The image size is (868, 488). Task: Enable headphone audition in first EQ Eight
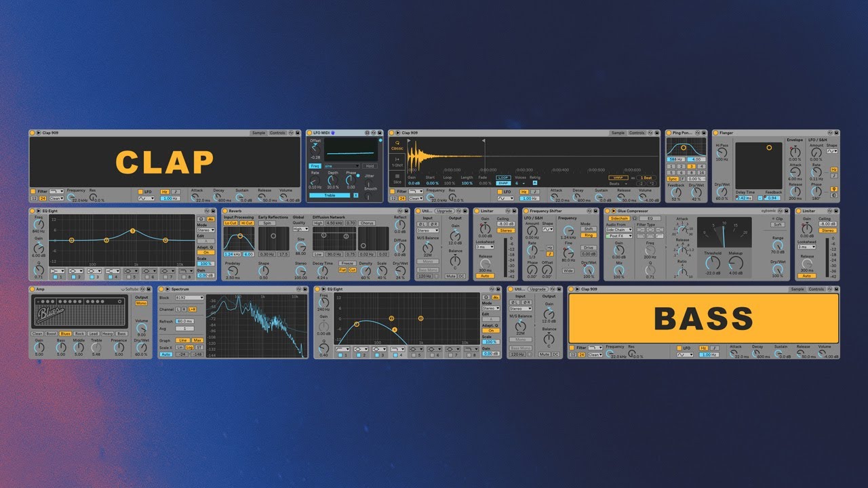click(201, 219)
